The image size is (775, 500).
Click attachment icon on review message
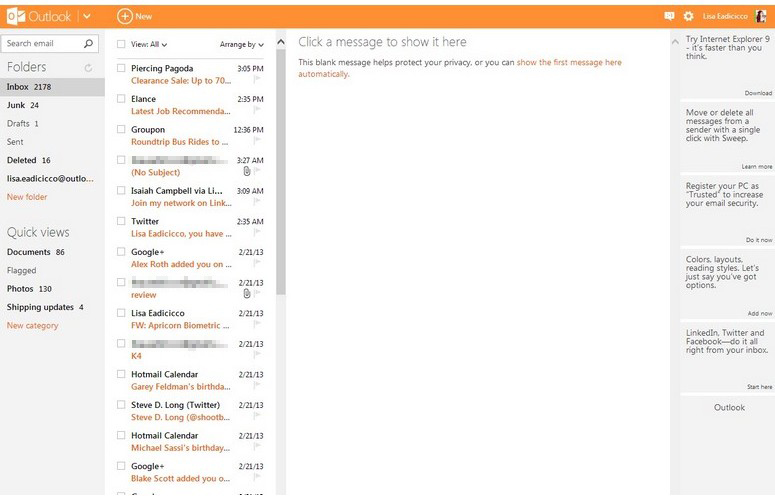coord(247,294)
